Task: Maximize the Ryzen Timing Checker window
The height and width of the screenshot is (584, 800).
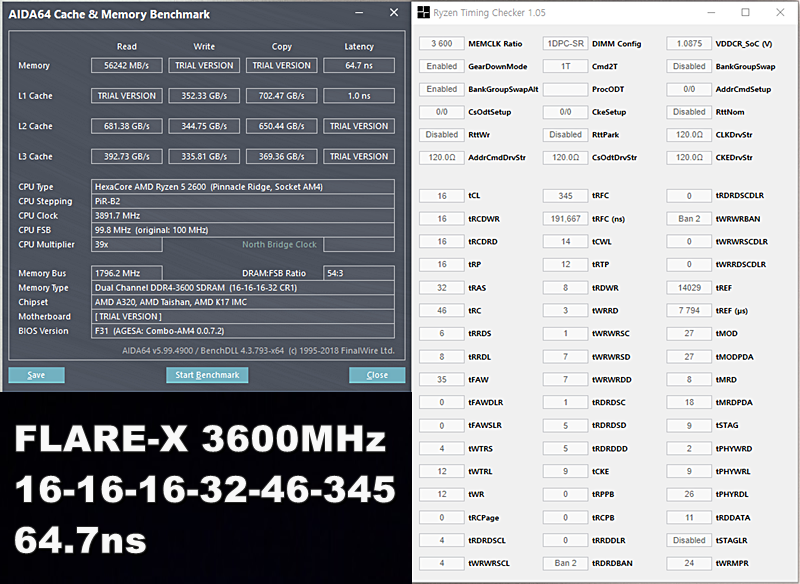Action: [745, 12]
